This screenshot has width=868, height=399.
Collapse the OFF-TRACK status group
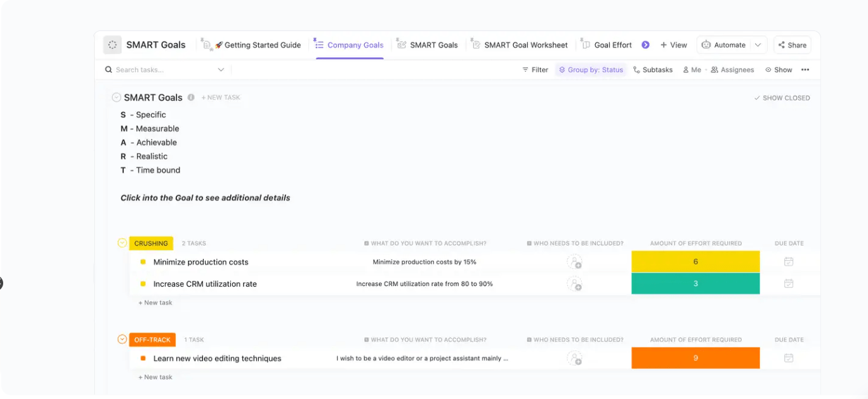(x=122, y=339)
